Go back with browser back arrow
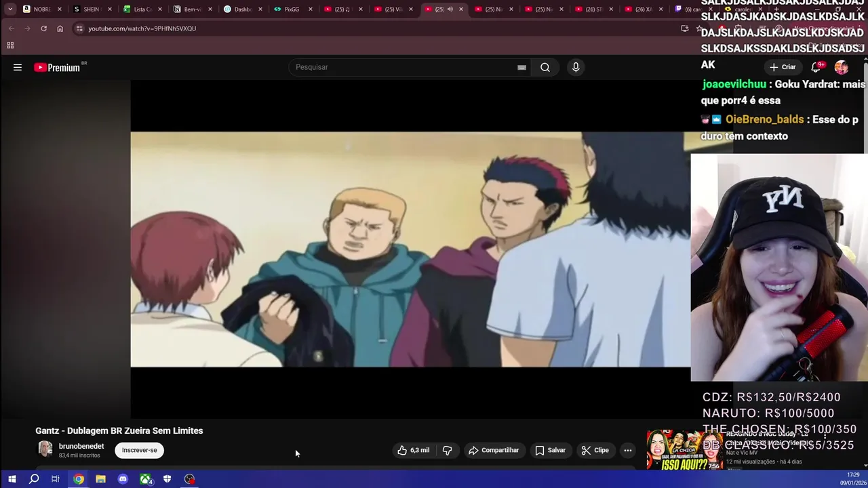This screenshot has height=488, width=868. coord(11,28)
